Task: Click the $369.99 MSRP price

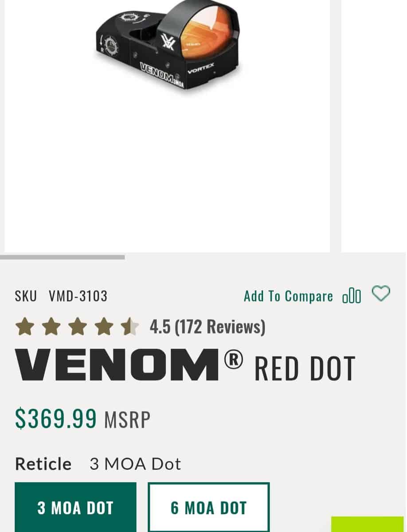Action: click(83, 419)
